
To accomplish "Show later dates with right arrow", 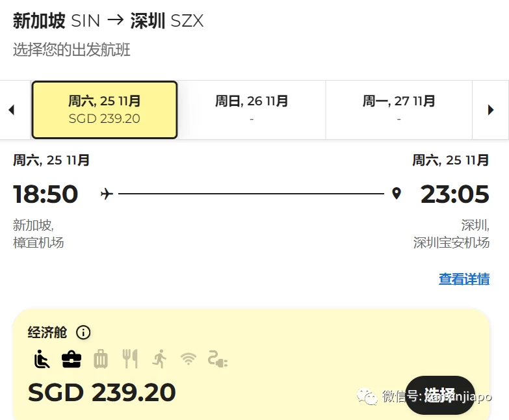I will tap(491, 110).
